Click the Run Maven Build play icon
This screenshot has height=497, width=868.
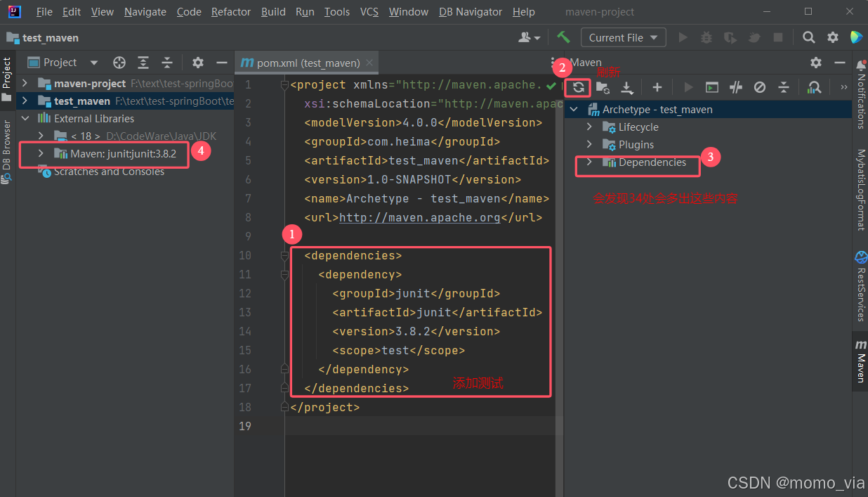coord(688,87)
